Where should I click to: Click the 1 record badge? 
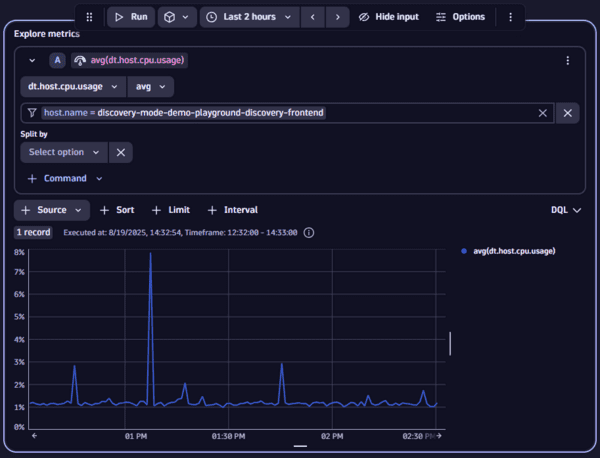coord(33,233)
